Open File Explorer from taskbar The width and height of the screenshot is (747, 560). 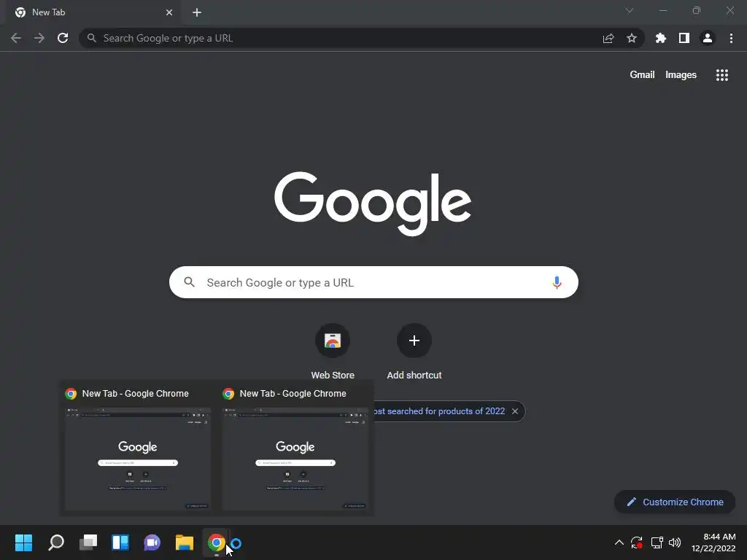(x=185, y=542)
